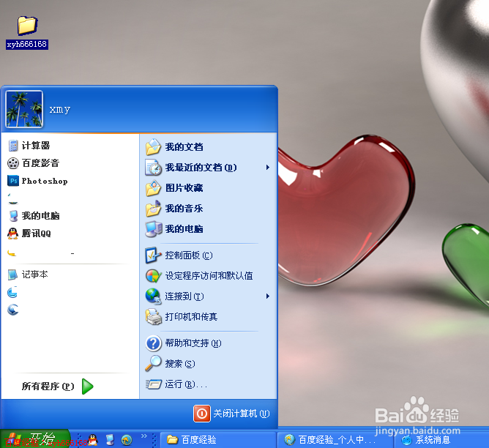Click the unlabeled icon below Photoshop
489x448 pixels.
[x=12, y=198]
